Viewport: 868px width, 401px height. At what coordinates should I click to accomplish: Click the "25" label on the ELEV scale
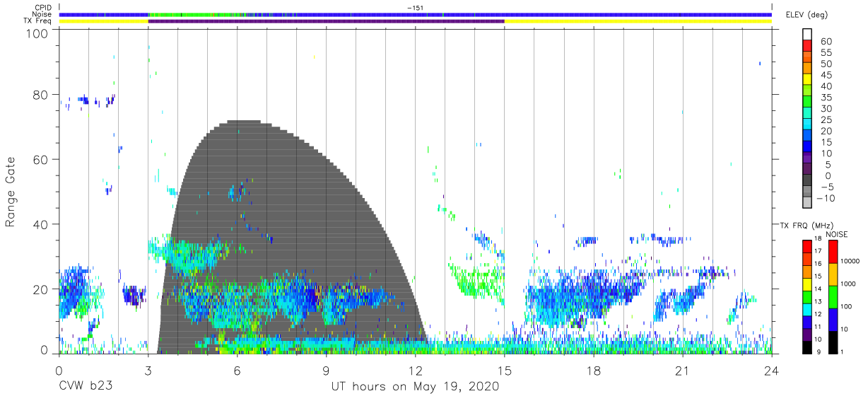click(826, 120)
